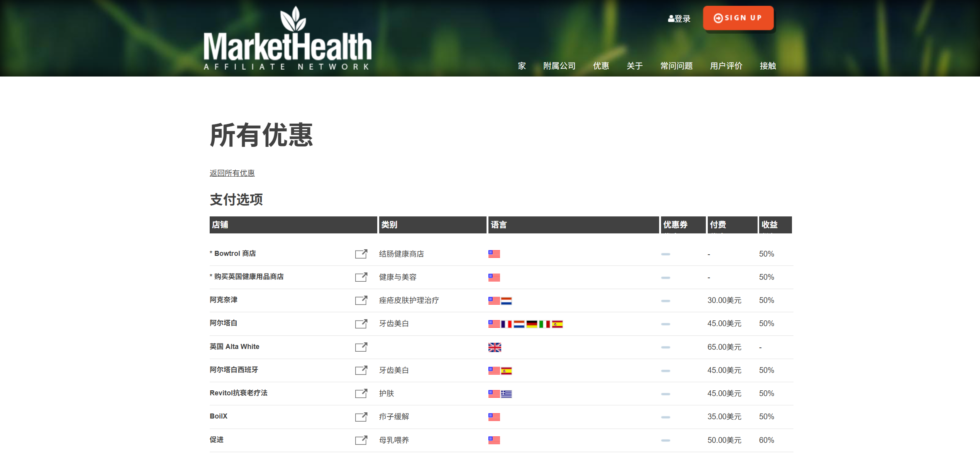Click the US flag in BoilX row
980x456 pixels.
[x=494, y=417]
